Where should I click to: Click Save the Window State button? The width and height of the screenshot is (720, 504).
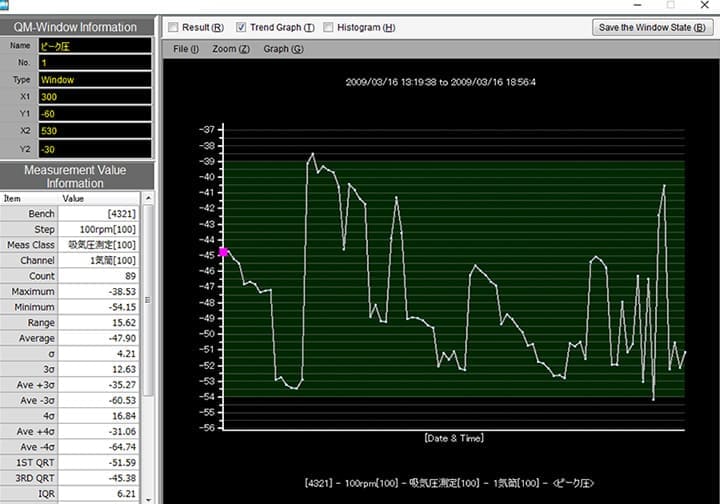[652, 28]
